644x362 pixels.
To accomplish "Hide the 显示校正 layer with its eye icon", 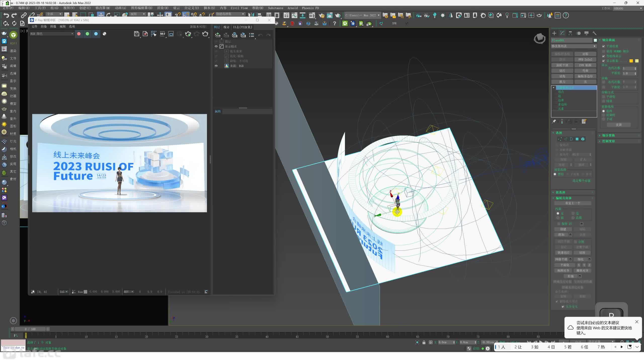I will click(216, 47).
